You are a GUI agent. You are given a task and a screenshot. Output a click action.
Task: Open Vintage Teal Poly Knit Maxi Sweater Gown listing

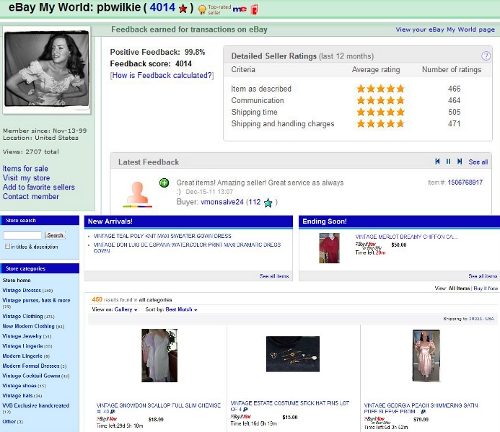162,236
